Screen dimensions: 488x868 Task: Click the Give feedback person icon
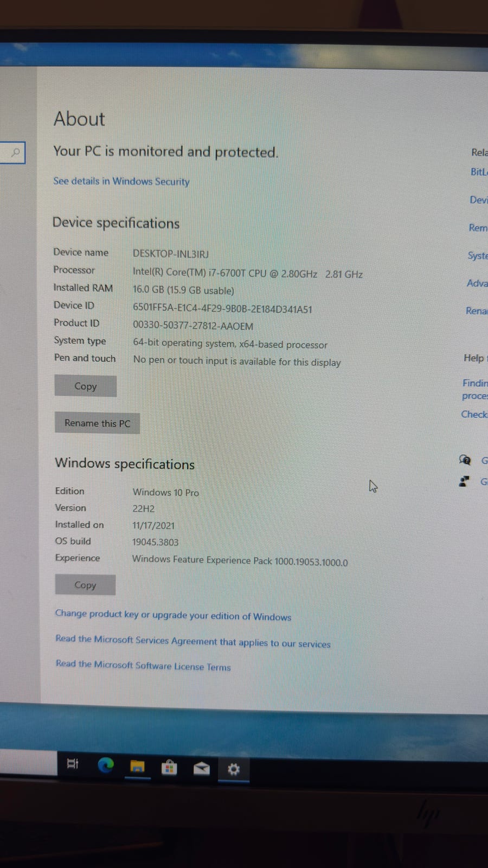click(x=464, y=481)
